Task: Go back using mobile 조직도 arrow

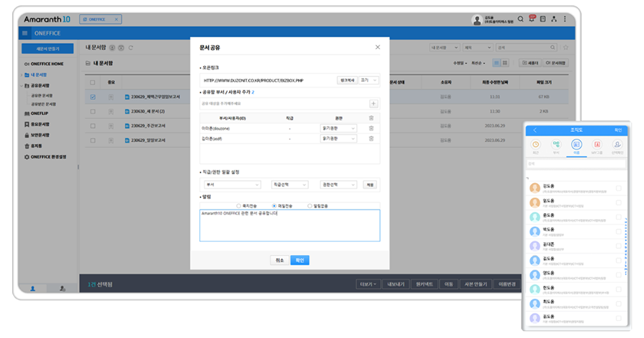Action: [535, 130]
